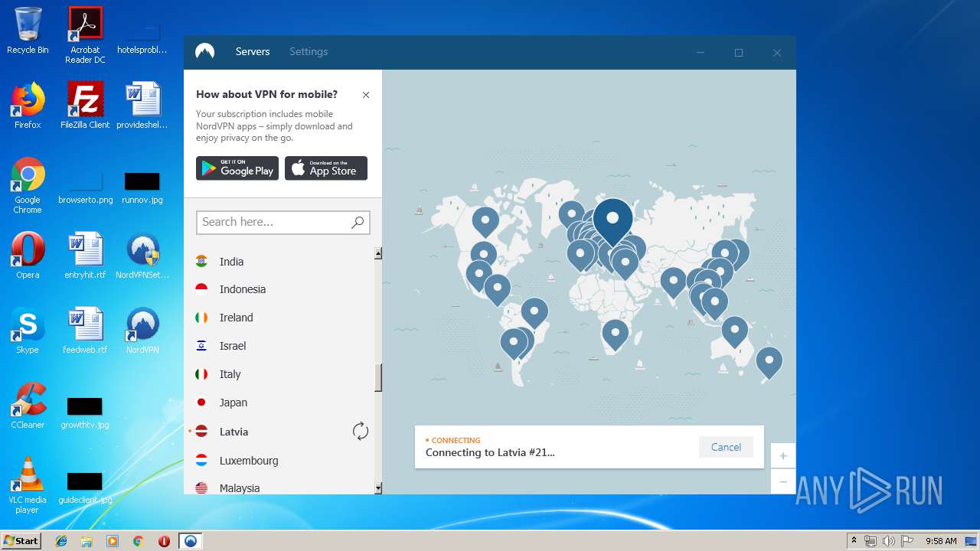Open FileZilla Client desktop shortcut
Screen dimensions: 980x551
tap(85, 106)
